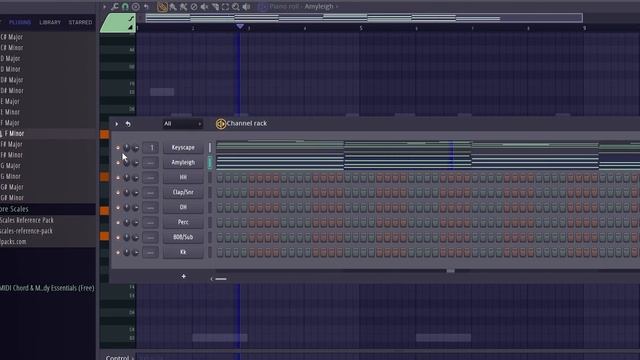The width and height of the screenshot is (640, 360).
Task: Mute the Keyscape channel
Action: (x=118, y=148)
